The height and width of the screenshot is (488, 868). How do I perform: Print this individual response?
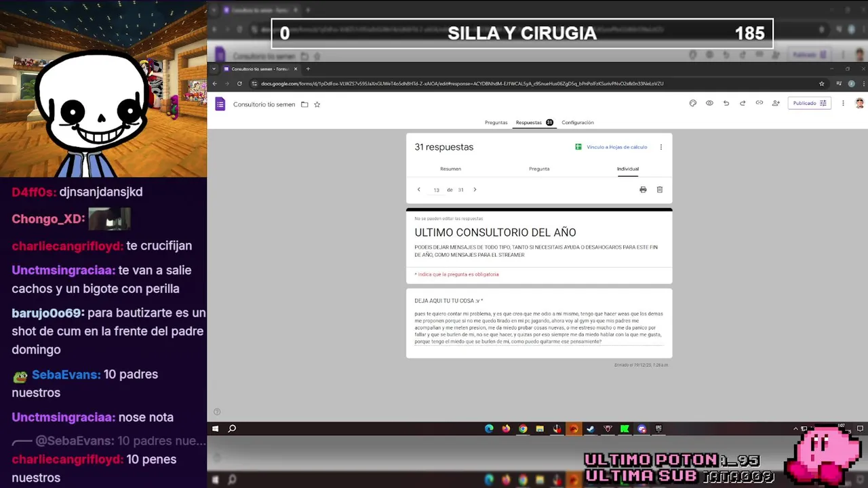(x=643, y=190)
